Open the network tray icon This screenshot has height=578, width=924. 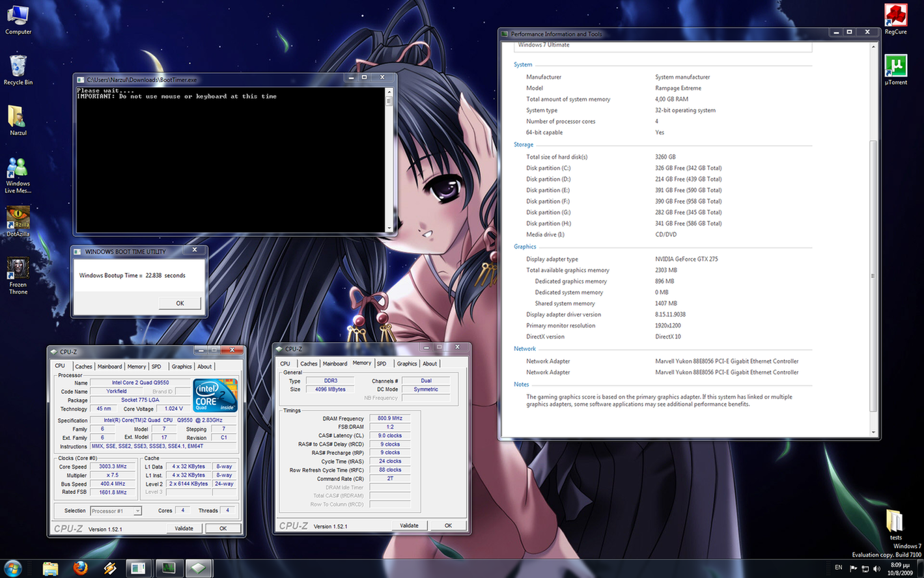(865, 568)
